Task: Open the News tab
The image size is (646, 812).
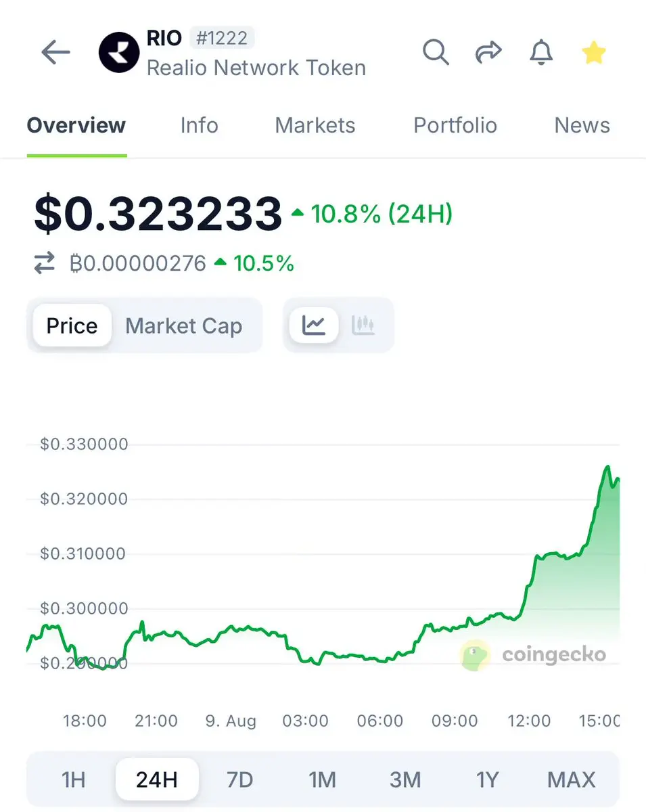Action: tap(582, 125)
